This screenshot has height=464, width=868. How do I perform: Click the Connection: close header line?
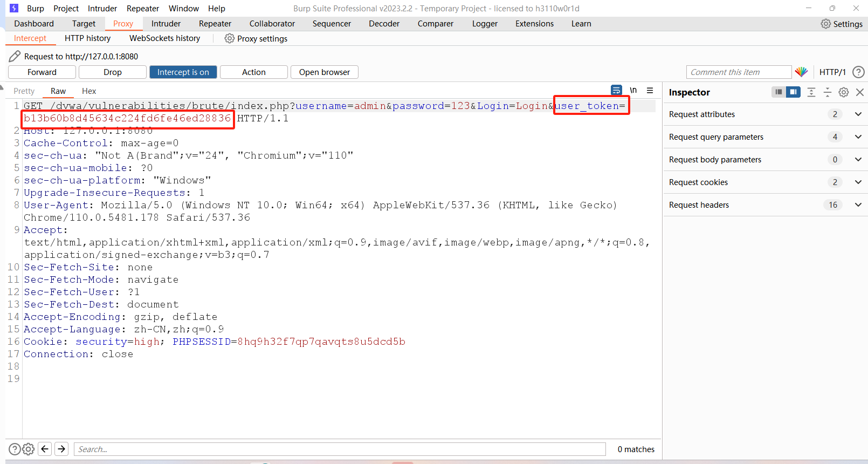[78, 354]
